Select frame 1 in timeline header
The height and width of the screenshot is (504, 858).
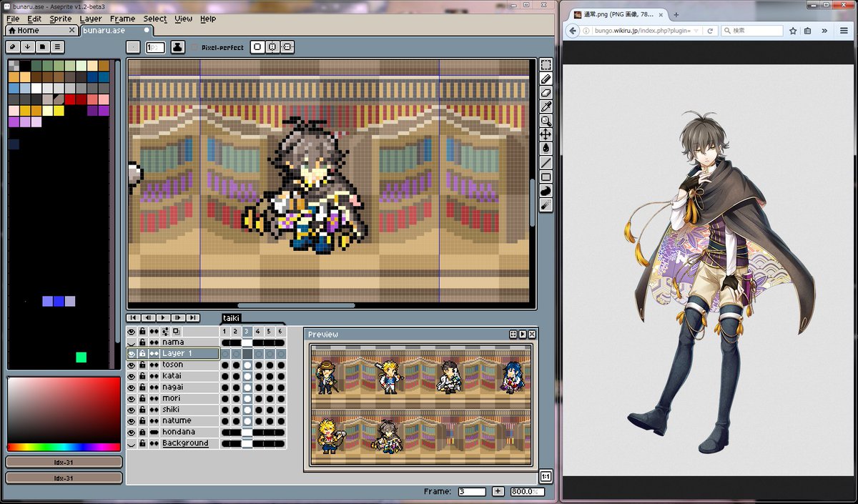(225, 332)
